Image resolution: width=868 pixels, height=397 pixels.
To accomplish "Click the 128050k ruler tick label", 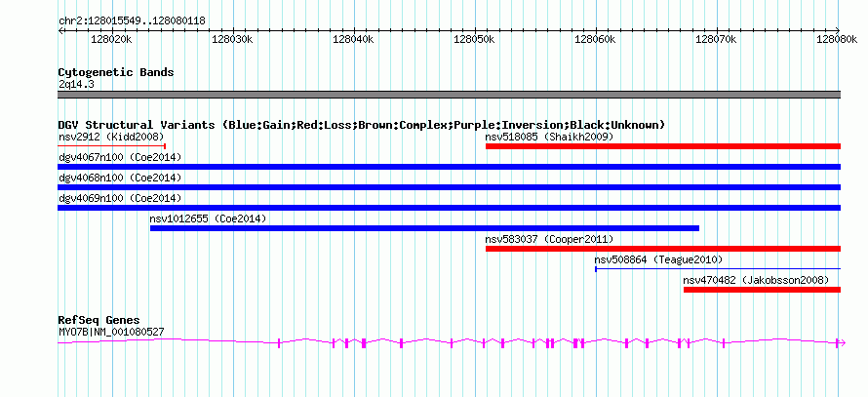I will 474,39.
